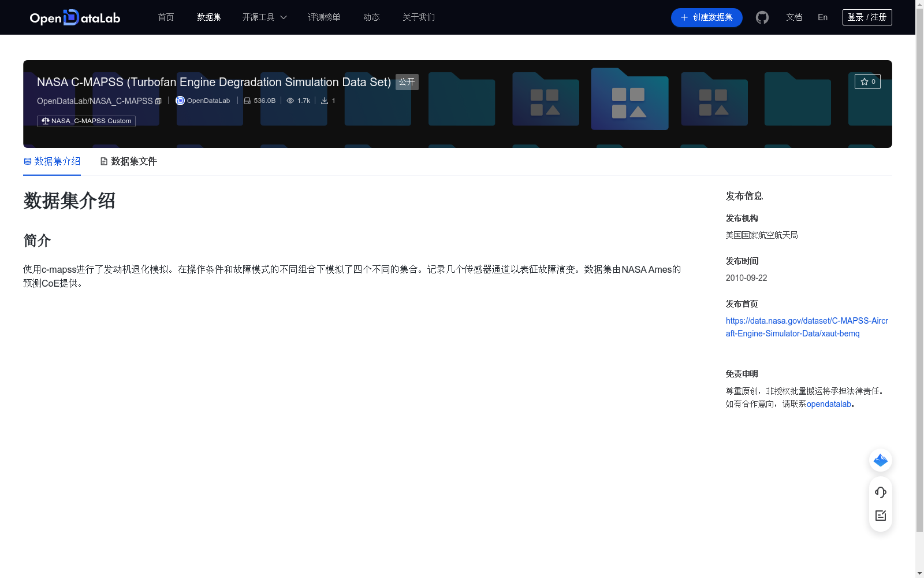This screenshot has height=578, width=924.
Task: Click scrollbar up arrow
Action: point(919,4)
